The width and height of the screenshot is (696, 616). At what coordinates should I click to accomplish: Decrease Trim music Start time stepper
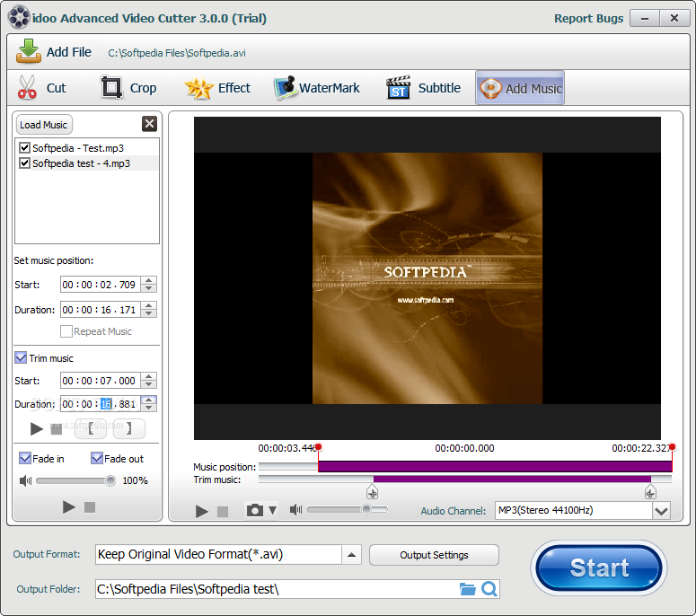tap(149, 384)
